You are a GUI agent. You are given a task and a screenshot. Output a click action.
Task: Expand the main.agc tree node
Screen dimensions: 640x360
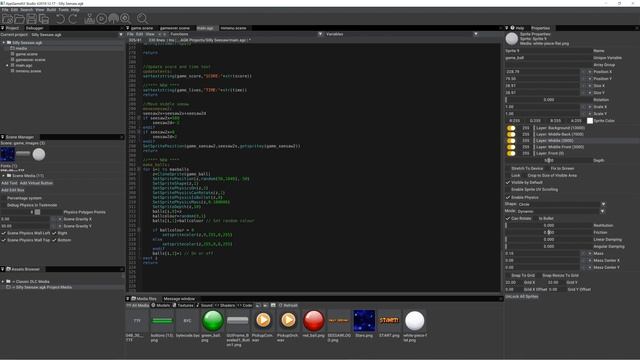(x=7, y=65)
